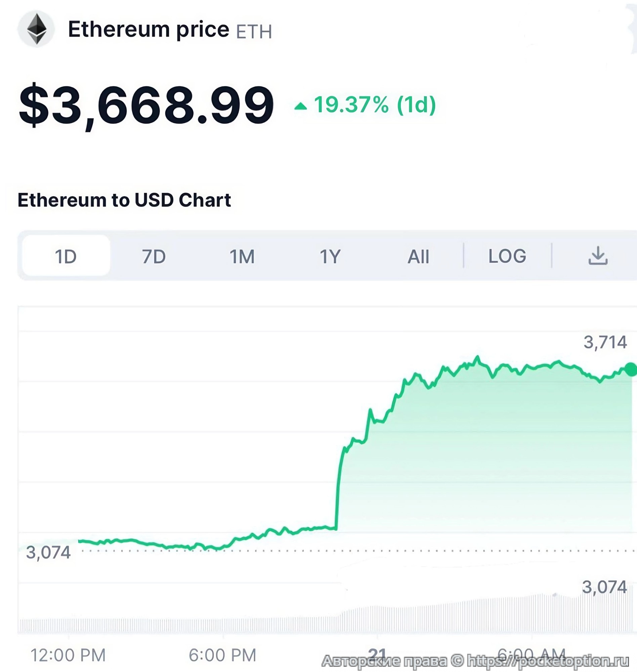The image size is (637, 672).
Task: Switch chart to the 1M range
Action: (242, 256)
